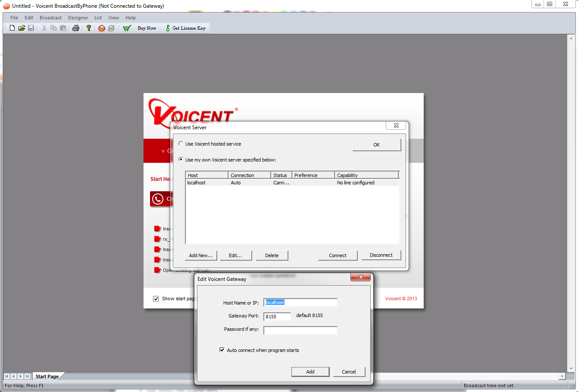This screenshot has height=392, width=578.
Task: Click the Print toolbar icon
Action: pos(76,28)
